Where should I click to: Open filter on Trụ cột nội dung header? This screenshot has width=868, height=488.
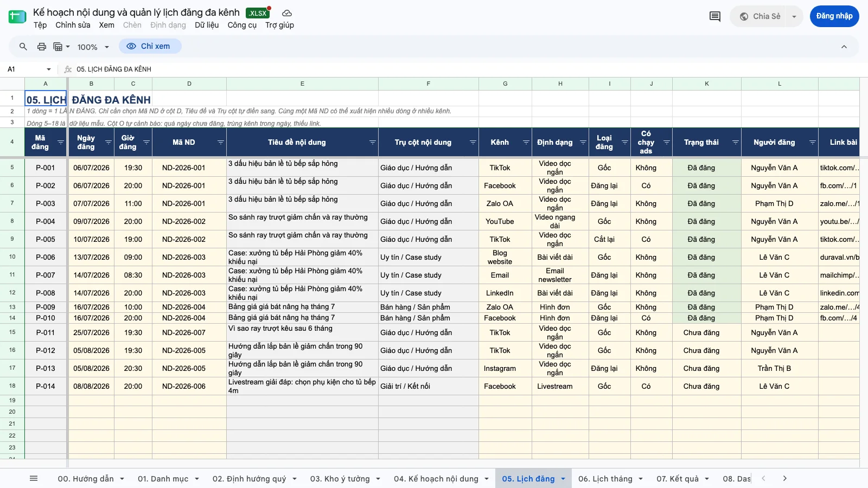click(473, 143)
